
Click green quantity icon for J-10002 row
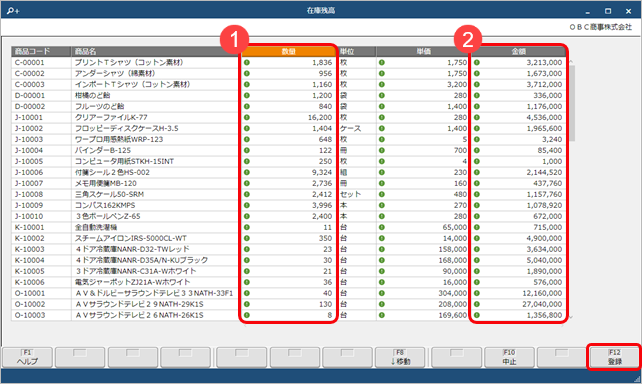click(x=246, y=129)
